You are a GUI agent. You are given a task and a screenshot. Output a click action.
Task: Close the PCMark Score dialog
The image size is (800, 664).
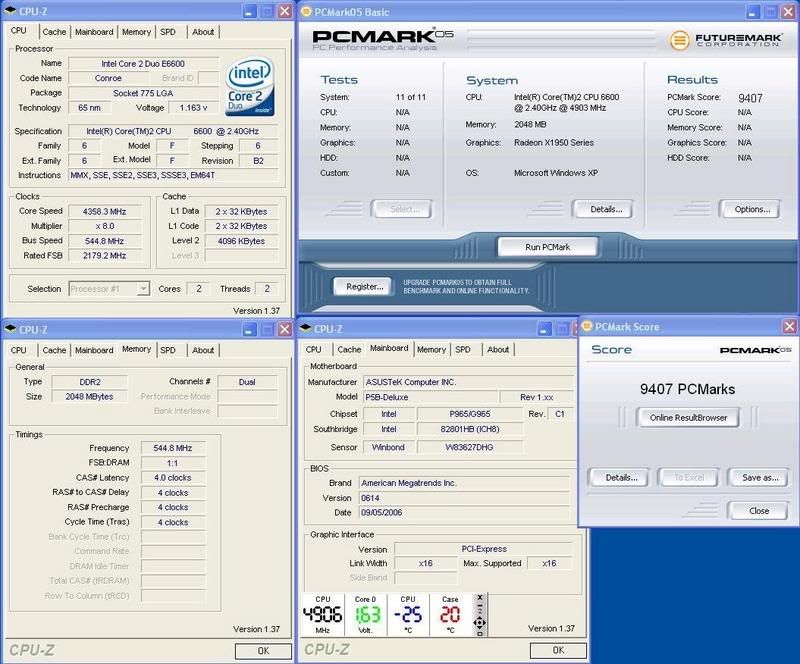[x=790, y=326]
